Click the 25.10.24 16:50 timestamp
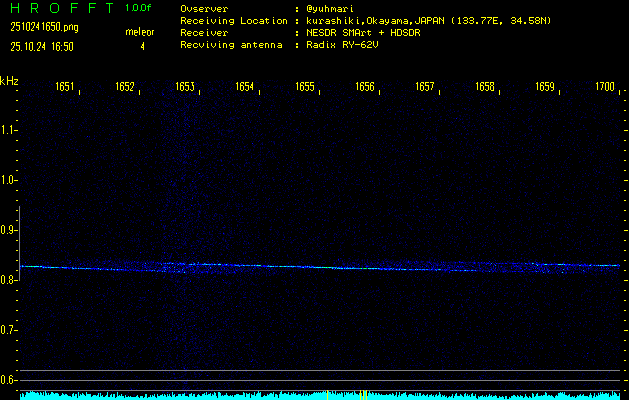 point(42,46)
